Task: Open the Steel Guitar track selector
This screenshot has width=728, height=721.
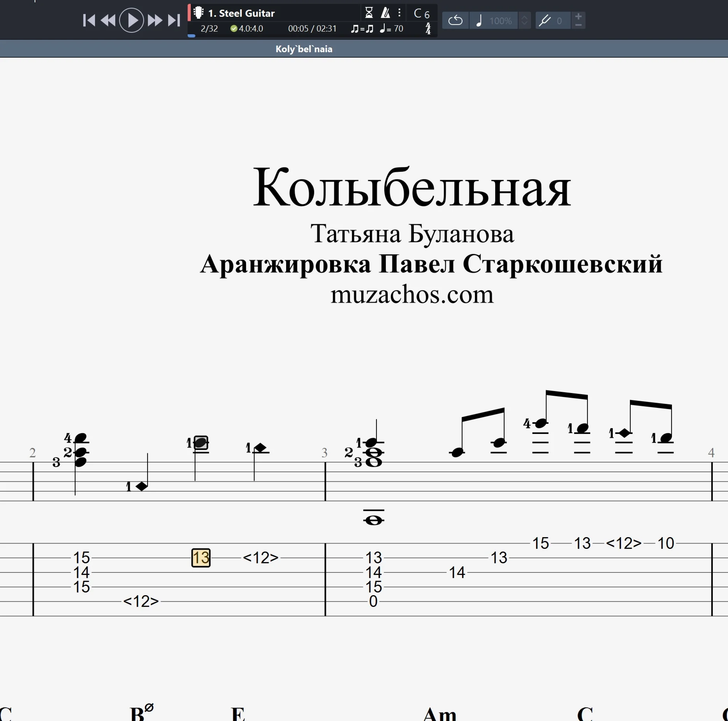Action: pos(241,13)
